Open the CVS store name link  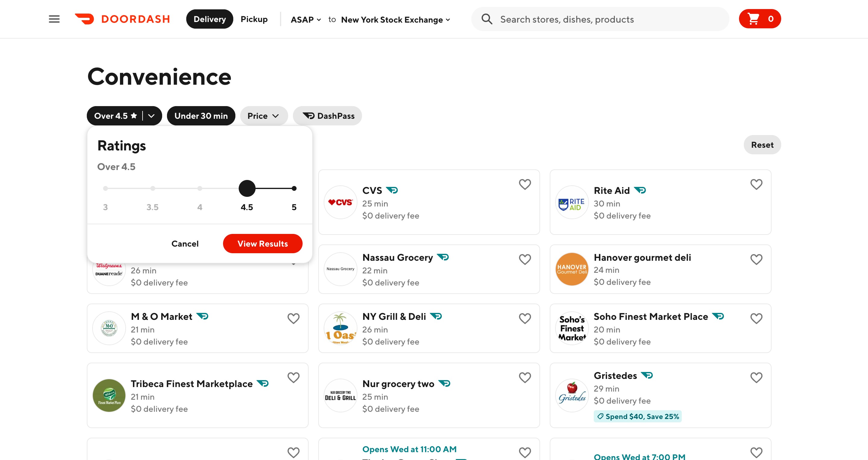tap(372, 191)
